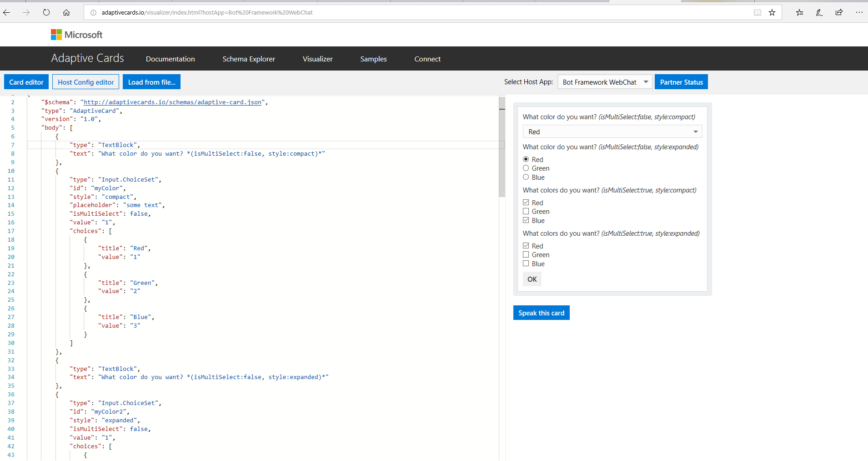Check the Green checkbox in the expanded multiselect
868x461 pixels.
526,254
